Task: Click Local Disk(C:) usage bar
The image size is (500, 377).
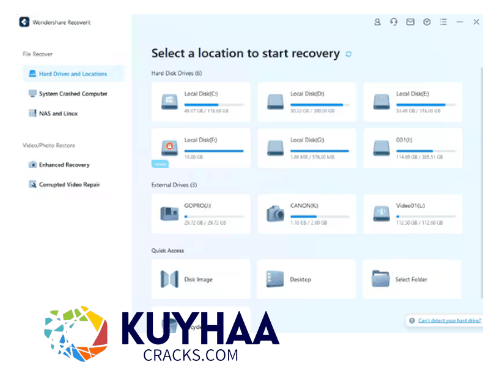Action: pyautogui.click(x=214, y=105)
